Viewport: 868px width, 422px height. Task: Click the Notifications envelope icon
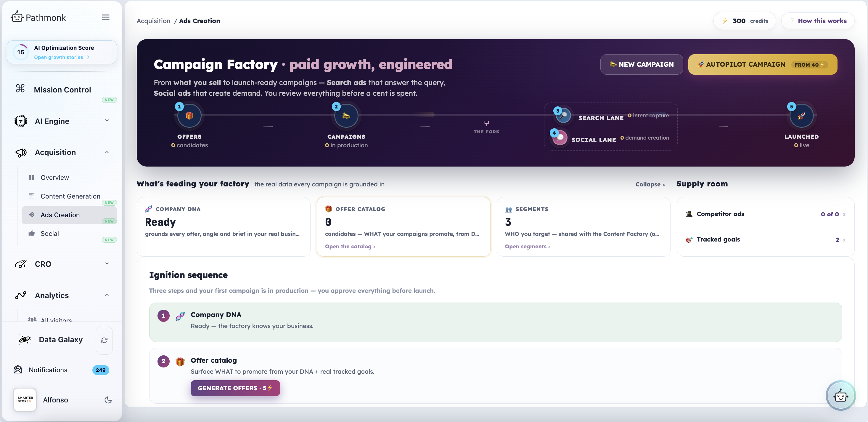click(x=18, y=370)
